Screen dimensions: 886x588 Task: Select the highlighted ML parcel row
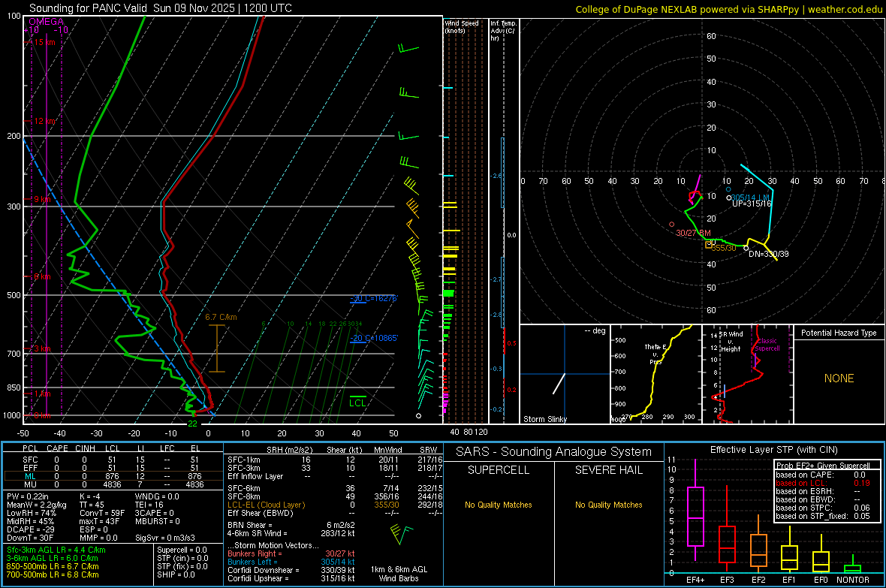[x=112, y=476]
